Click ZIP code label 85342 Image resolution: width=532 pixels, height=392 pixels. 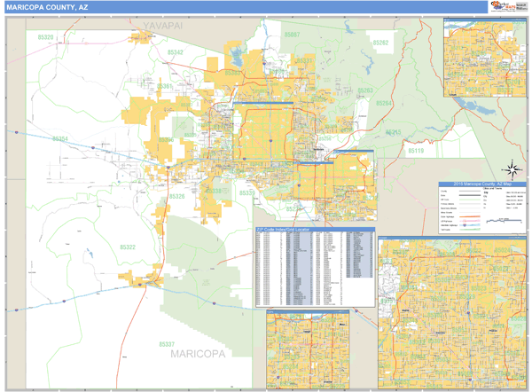pos(175,52)
